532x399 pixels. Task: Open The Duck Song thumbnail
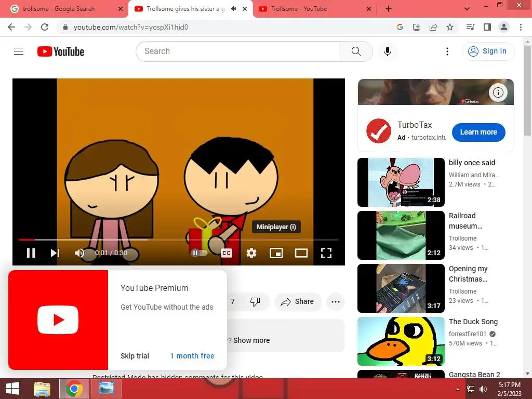(401, 341)
